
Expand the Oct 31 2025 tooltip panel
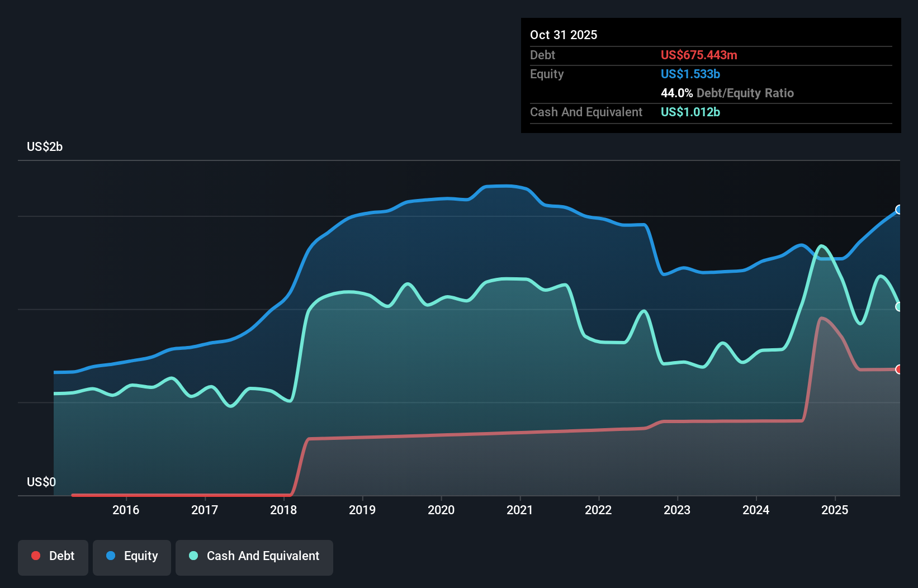click(x=564, y=35)
